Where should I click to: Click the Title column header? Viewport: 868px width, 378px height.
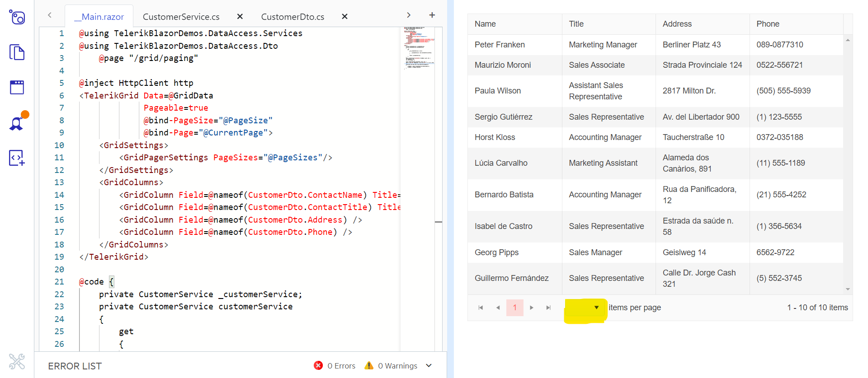pyautogui.click(x=609, y=24)
